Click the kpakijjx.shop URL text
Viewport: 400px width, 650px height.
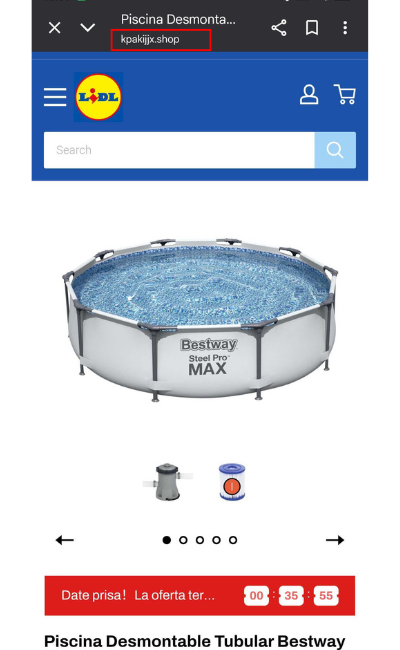tap(150, 39)
